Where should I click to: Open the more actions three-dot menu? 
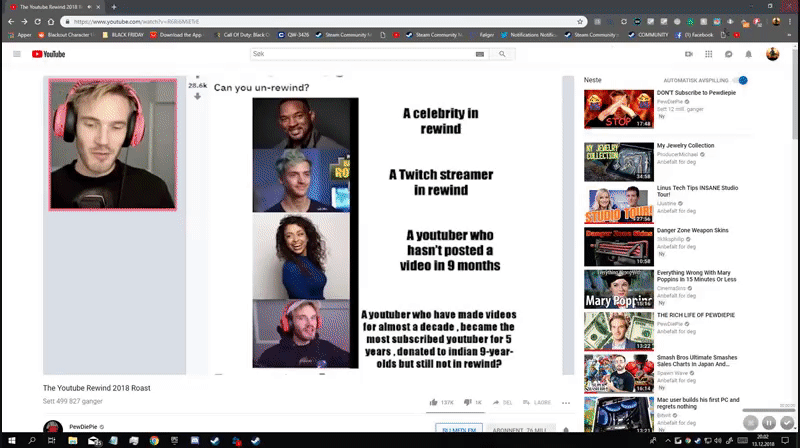[x=566, y=403]
